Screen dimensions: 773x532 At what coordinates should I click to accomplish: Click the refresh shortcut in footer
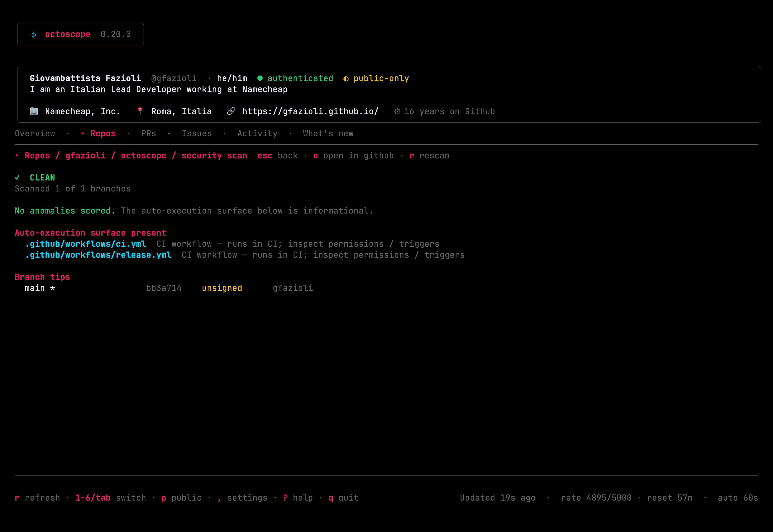point(37,498)
